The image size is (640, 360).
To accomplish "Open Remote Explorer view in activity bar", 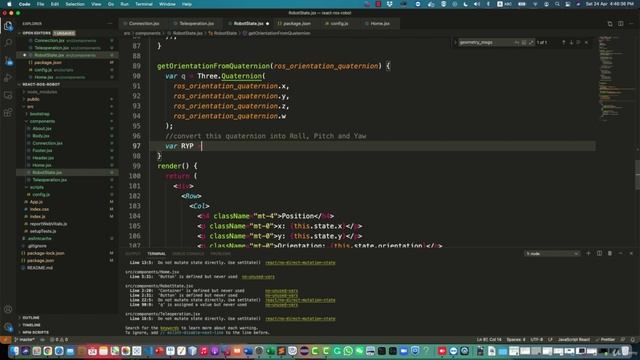I will coord(8,95).
